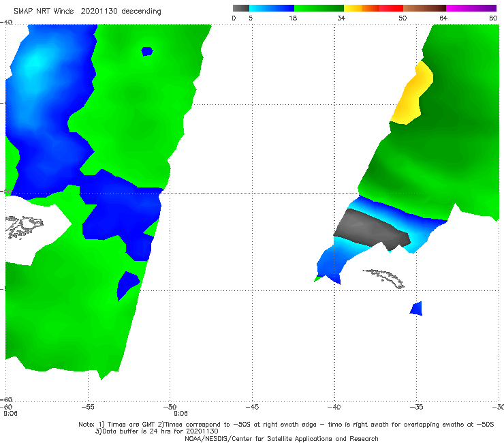The image size is (504, 443).
Task: Click the '3)Data buffer is 24 hrs' footnote line
Action: [157, 431]
